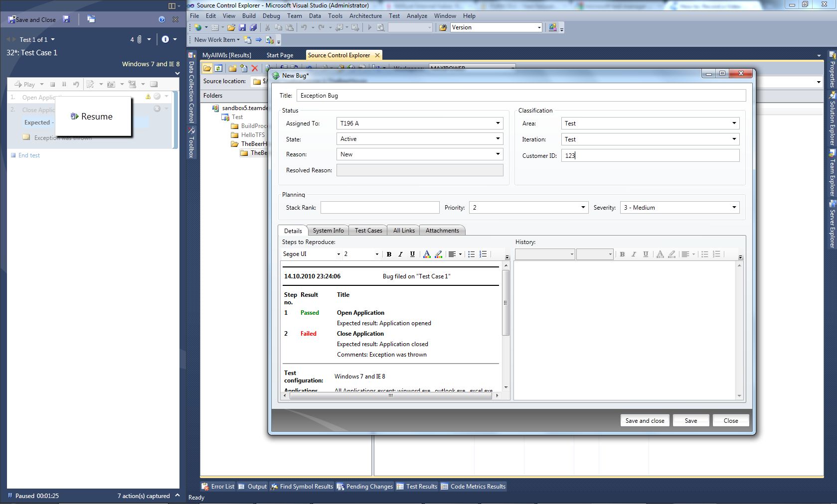Click the New Folder icon in Source Control Explorer
The width and height of the screenshot is (837, 504).
(x=232, y=68)
